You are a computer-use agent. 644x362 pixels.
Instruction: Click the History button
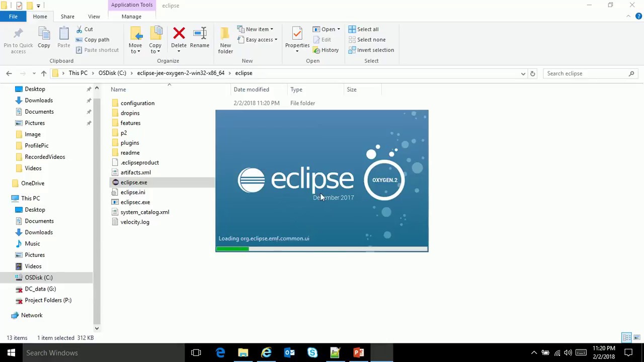326,50
